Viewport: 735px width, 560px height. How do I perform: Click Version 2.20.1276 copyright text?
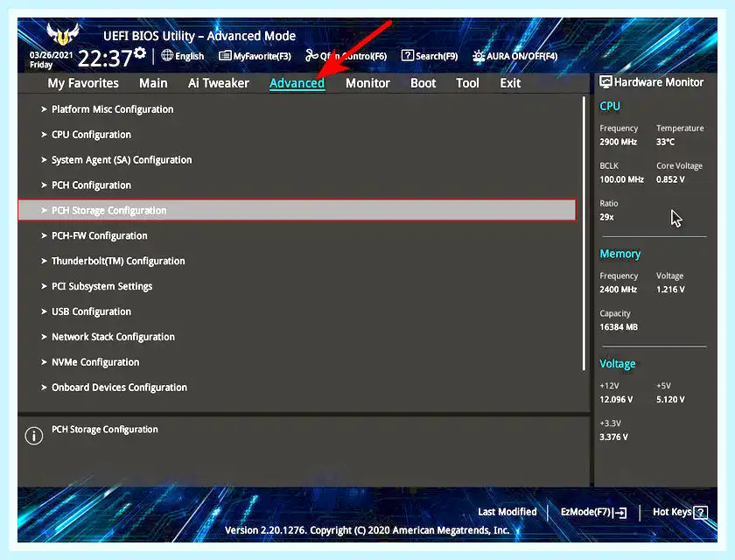pos(367,530)
